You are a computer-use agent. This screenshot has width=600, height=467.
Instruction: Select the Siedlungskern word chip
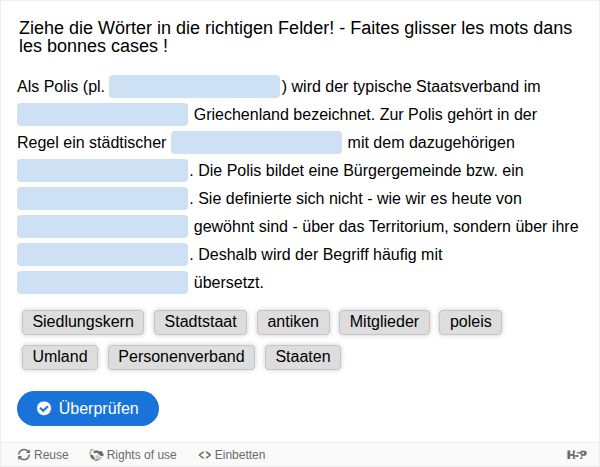83,322
